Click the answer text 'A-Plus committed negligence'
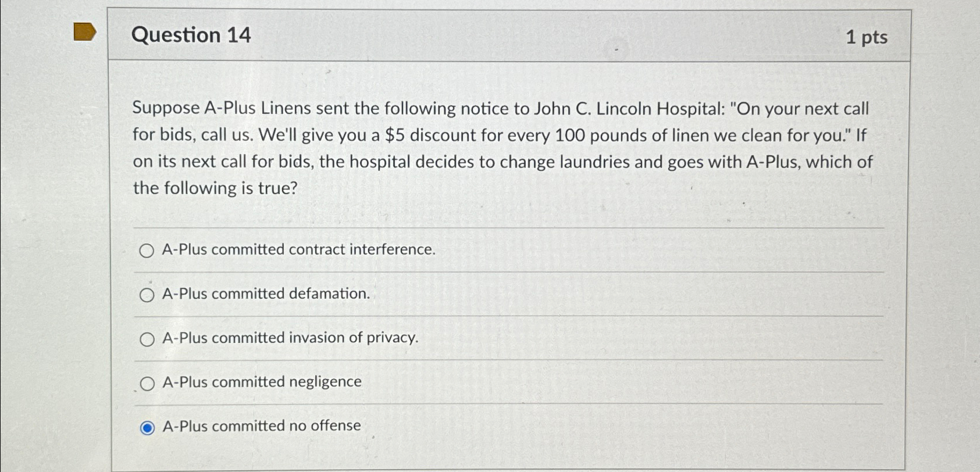 pyautogui.click(x=261, y=382)
